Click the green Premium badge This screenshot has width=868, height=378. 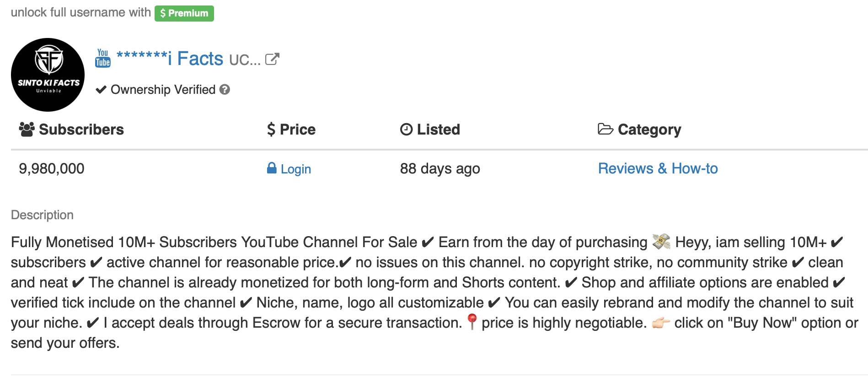184,13
